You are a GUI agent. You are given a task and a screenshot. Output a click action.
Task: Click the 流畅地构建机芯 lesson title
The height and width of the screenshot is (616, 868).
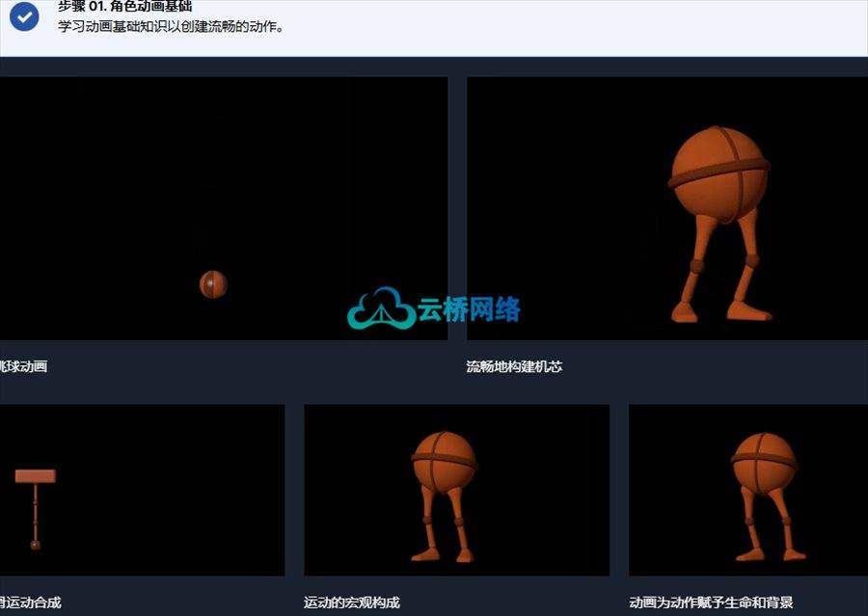[x=514, y=366]
